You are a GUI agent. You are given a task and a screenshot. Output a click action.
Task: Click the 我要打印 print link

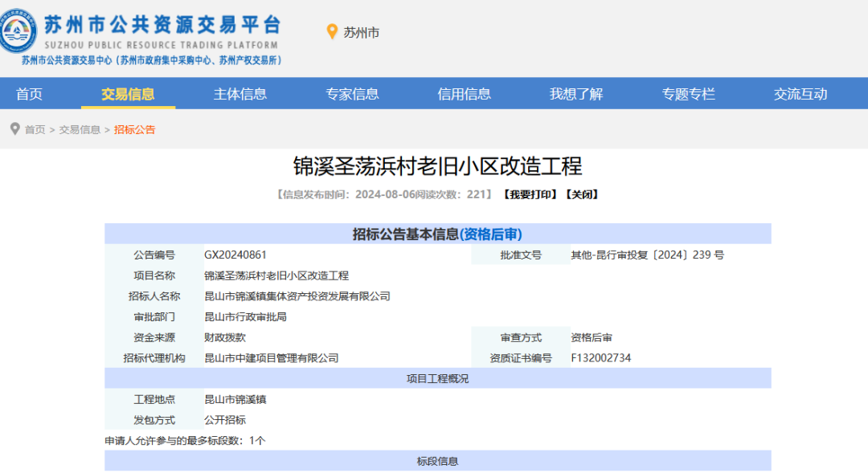[529, 194]
